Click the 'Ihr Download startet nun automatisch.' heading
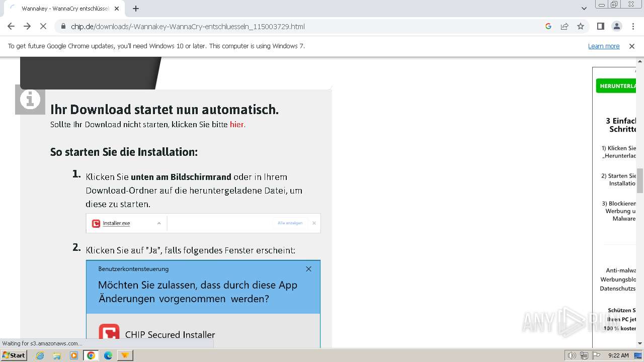The width and height of the screenshot is (644, 362). [x=165, y=109]
